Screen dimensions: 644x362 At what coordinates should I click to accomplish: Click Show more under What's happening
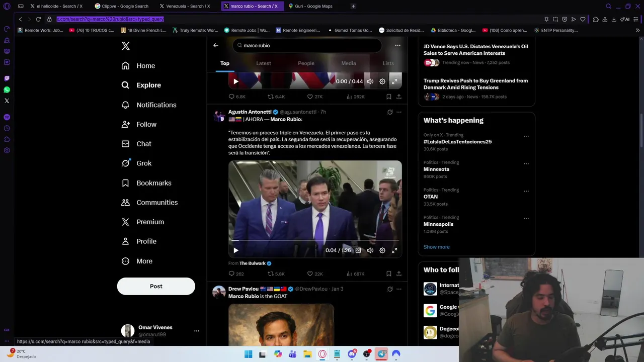[x=437, y=247]
